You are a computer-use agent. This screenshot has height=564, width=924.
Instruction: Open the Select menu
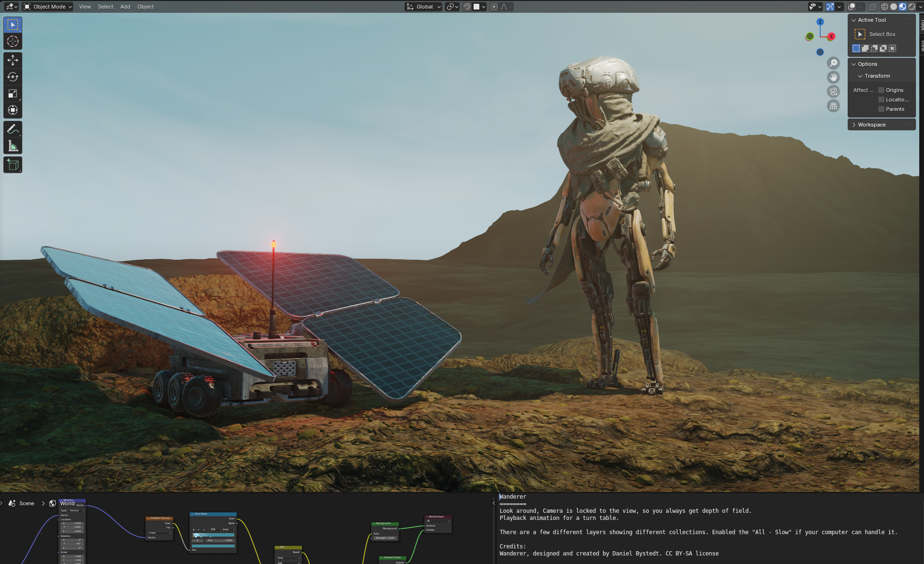tap(105, 7)
